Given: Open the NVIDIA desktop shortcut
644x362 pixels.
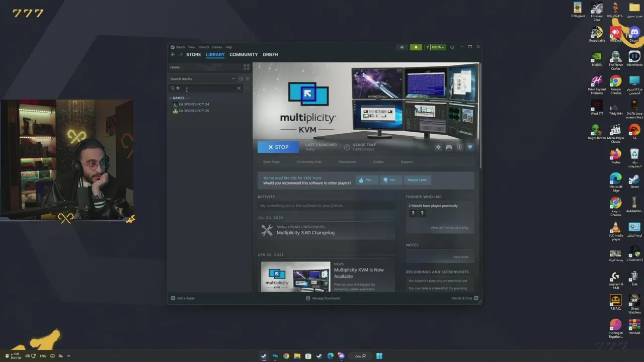Looking at the screenshot, I should click(597, 58).
